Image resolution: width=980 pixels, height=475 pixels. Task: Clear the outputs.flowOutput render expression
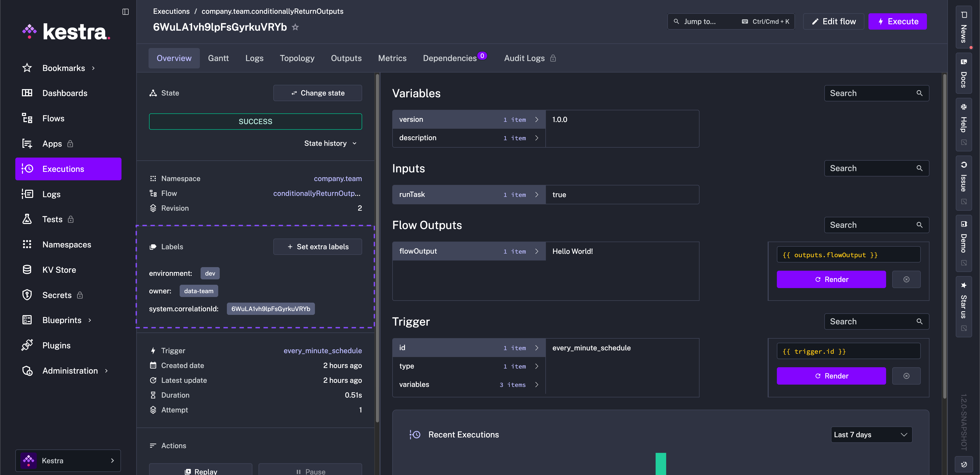[x=906, y=279]
